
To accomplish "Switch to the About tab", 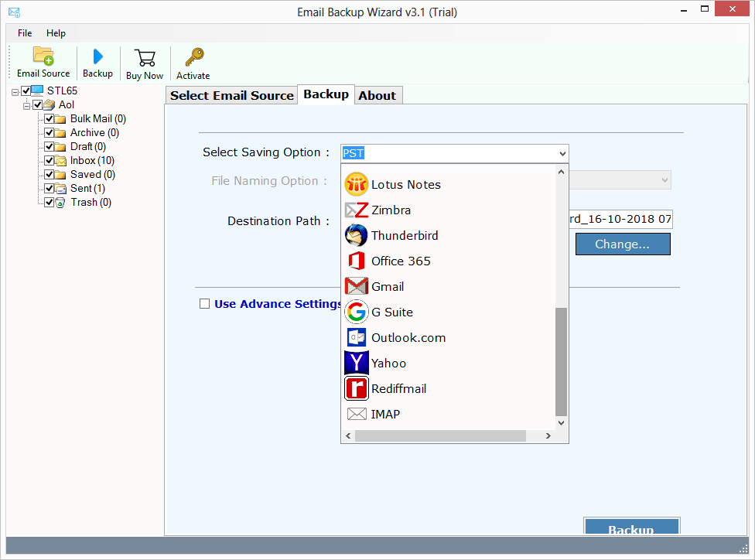I will (x=377, y=95).
